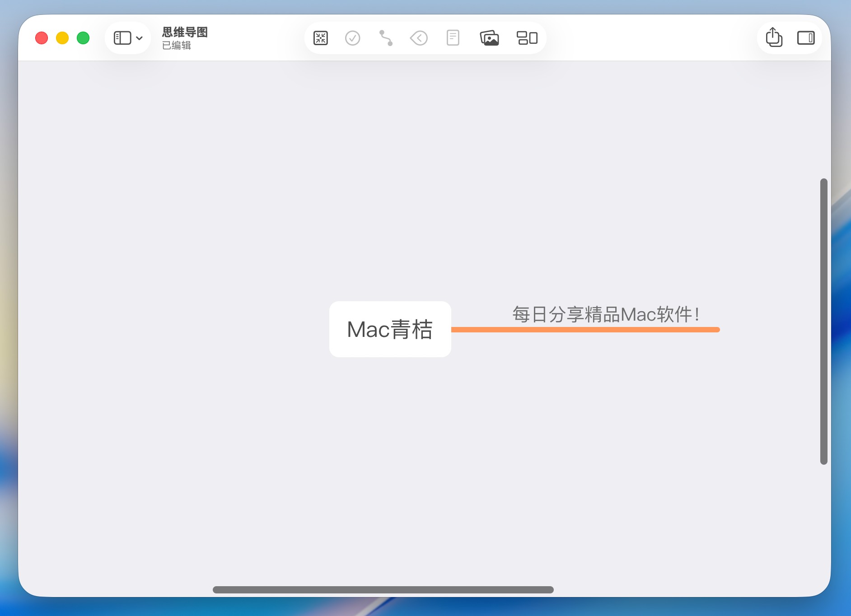This screenshot has width=851, height=616.
Task: Expand the sidebar view options chevron
Action: [x=140, y=38]
